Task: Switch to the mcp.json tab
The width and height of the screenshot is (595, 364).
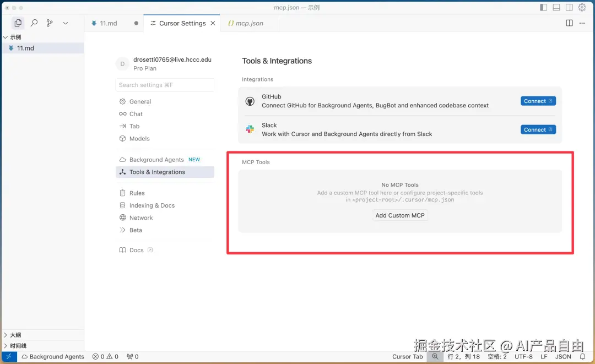Action: pyautogui.click(x=250, y=23)
